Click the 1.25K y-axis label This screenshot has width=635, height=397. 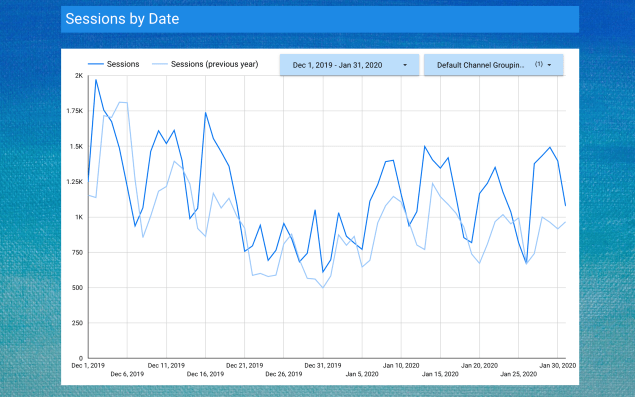[x=75, y=182]
